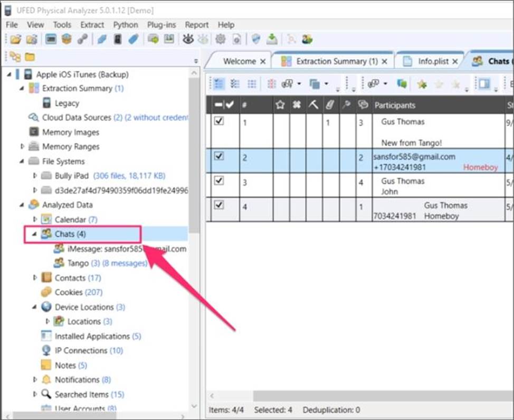514x420 pixels.
Task: Click the blue shield icon in toolbar
Action: [256, 39]
